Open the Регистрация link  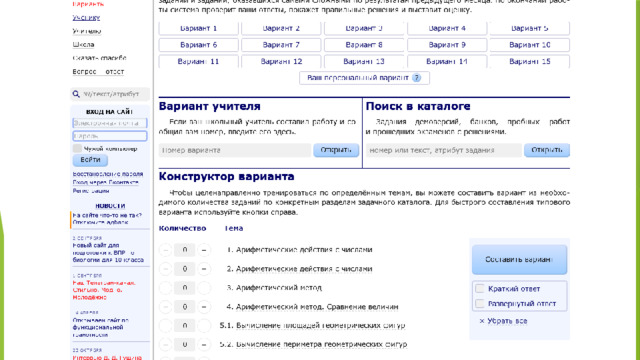pos(91,191)
